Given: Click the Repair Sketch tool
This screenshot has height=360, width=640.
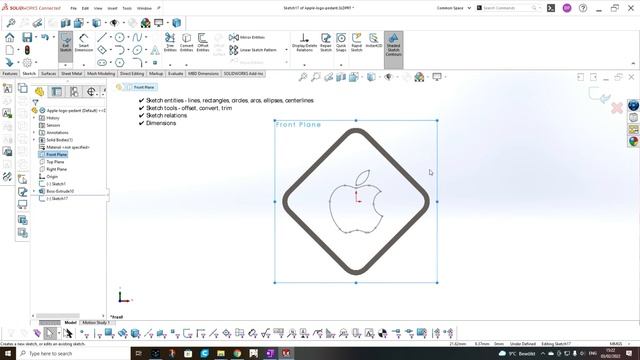Looking at the screenshot, I should (x=326, y=42).
